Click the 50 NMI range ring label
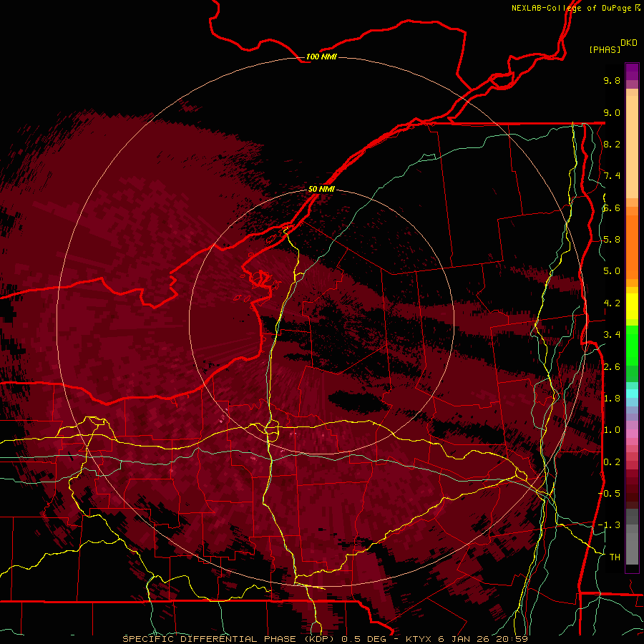 pos(321,189)
